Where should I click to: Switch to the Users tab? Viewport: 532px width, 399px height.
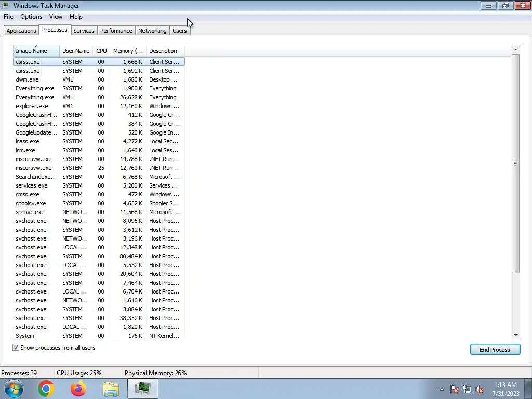pyautogui.click(x=179, y=31)
